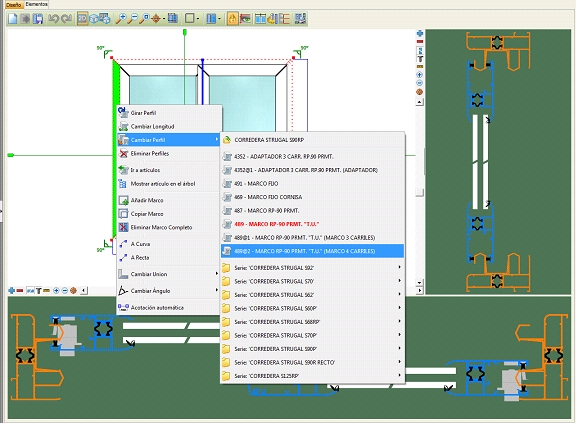The height and width of the screenshot is (423, 578).
Task: Select profile 469 - MARCO FIJO CORNISA
Action: pos(313,197)
